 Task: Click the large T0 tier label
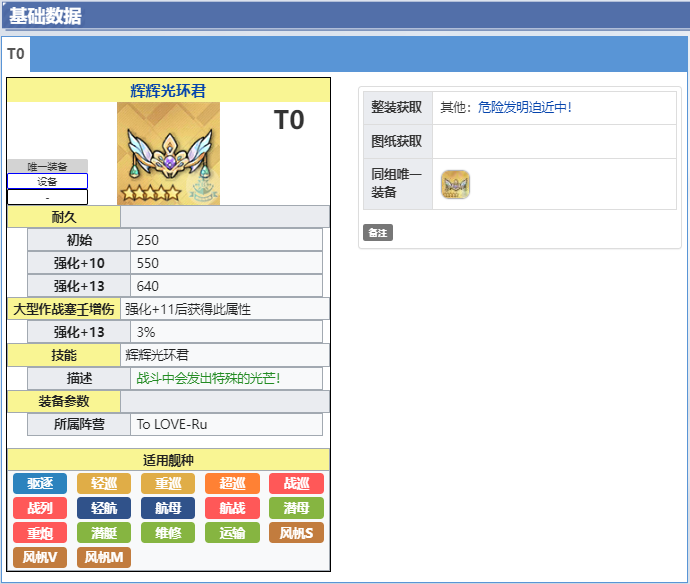coord(289,120)
